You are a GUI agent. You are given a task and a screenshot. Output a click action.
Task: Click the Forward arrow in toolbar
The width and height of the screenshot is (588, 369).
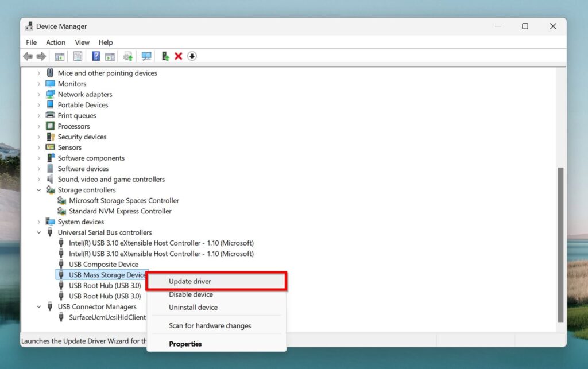point(41,56)
